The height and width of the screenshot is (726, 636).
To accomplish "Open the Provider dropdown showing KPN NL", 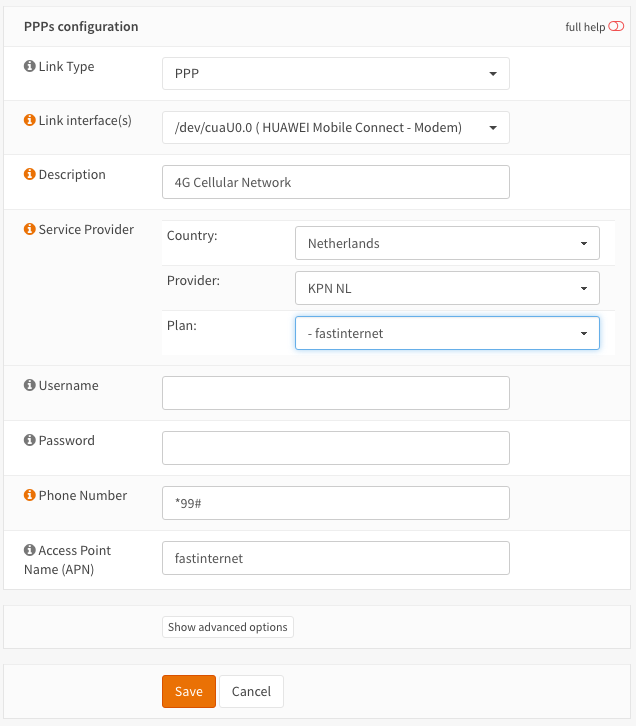I will coord(447,288).
